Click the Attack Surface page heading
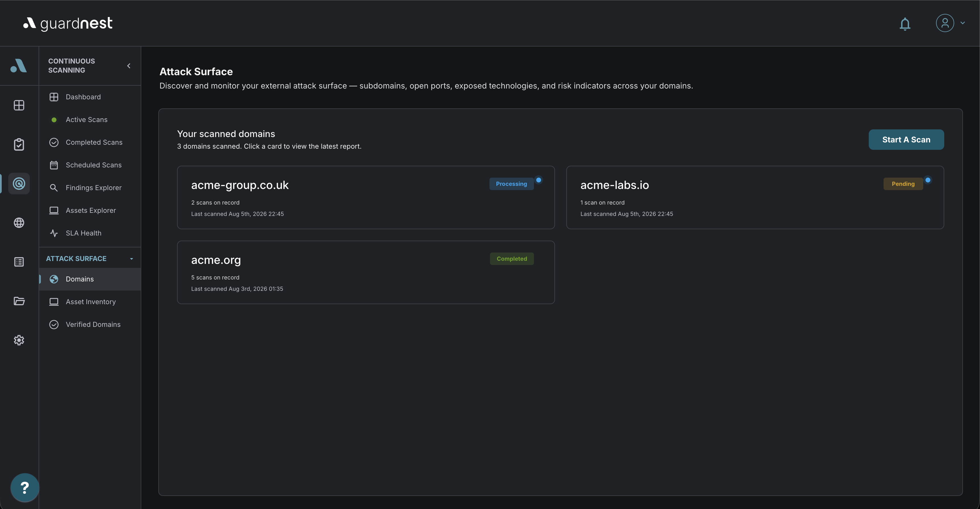 196,71
